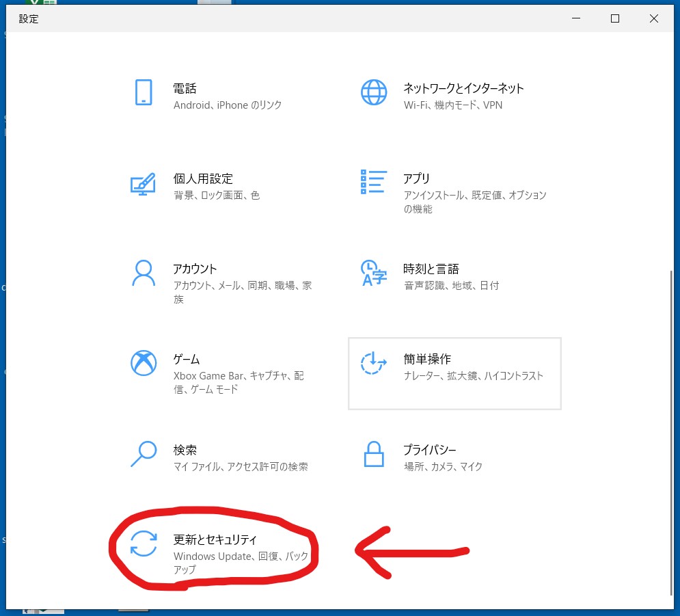Click the sync arrows icon for 更新とセキュリティ
The image size is (680, 616).
point(144,544)
